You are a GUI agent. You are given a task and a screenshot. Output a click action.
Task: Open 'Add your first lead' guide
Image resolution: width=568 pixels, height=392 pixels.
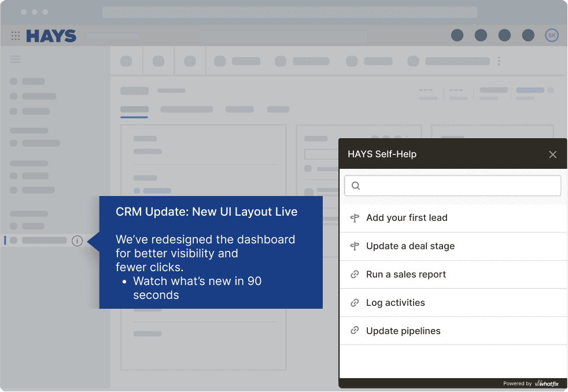point(453,218)
